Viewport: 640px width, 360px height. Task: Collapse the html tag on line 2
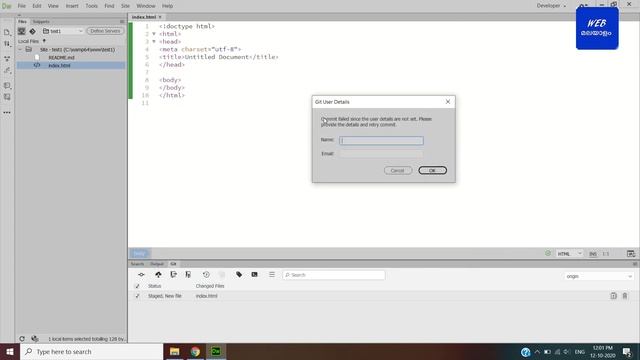(154, 34)
